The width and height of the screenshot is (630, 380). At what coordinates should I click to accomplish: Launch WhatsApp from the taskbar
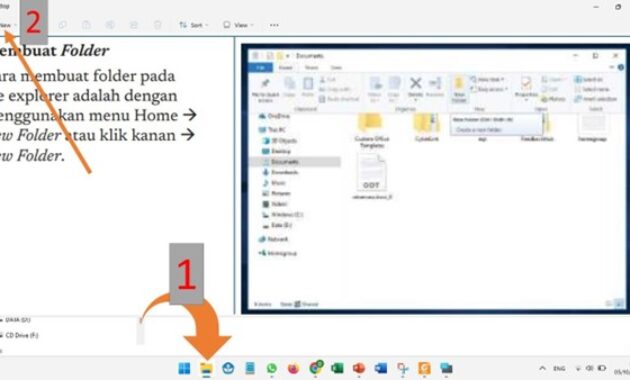point(272,368)
